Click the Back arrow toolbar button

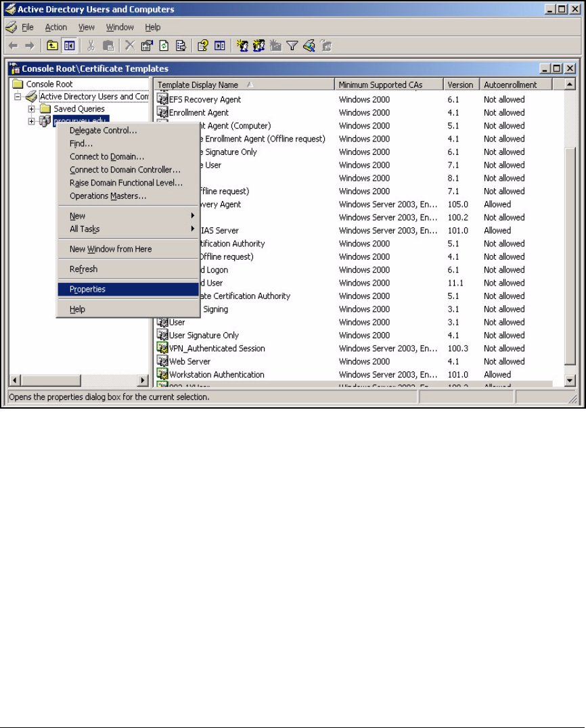(x=14, y=45)
